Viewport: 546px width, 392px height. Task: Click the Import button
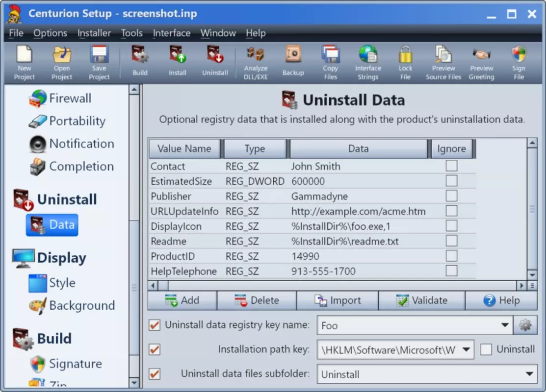click(x=338, y=300)
